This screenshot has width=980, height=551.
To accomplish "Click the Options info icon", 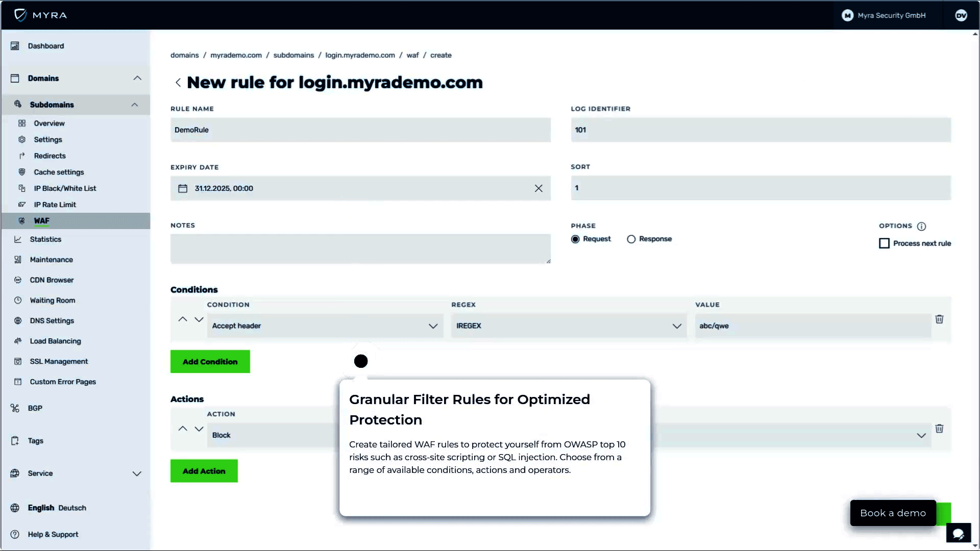I will tap(921, 226).
